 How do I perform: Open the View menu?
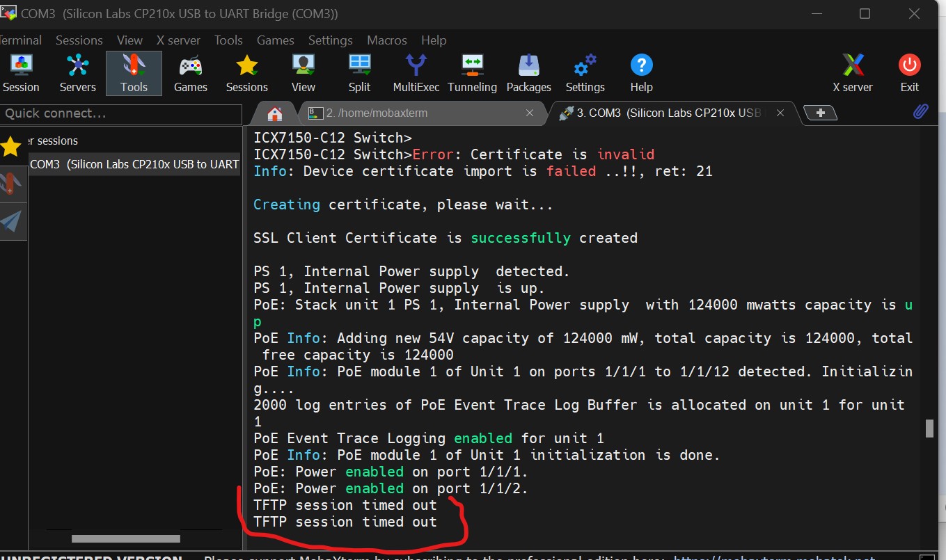(129, 40)
